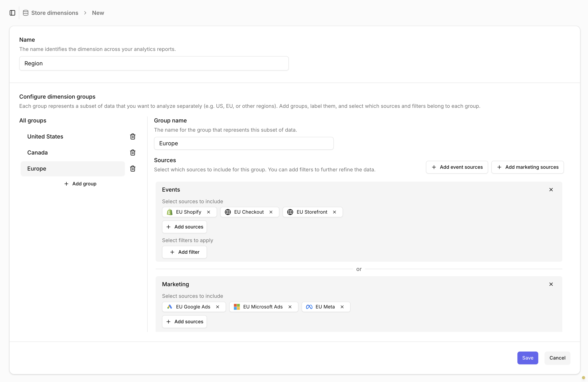588x382 pixels.
Task: Save the Region dimension
Action: point(527,358)
